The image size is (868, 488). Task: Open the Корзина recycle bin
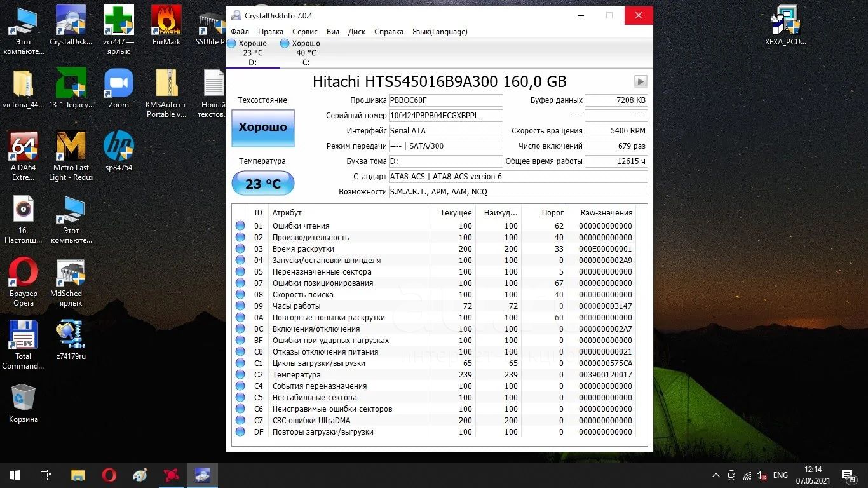pyautogui.click(x=24, y=403)
